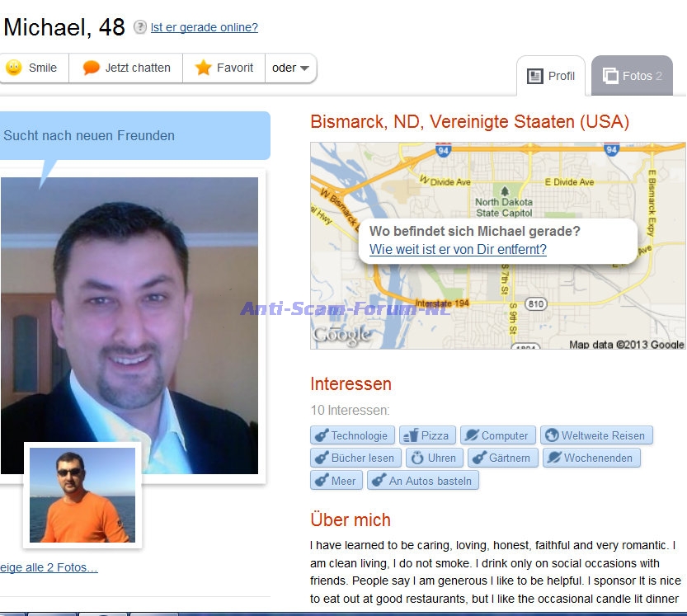Select the Weltweite Reisen interest tag

pos(596,435)
